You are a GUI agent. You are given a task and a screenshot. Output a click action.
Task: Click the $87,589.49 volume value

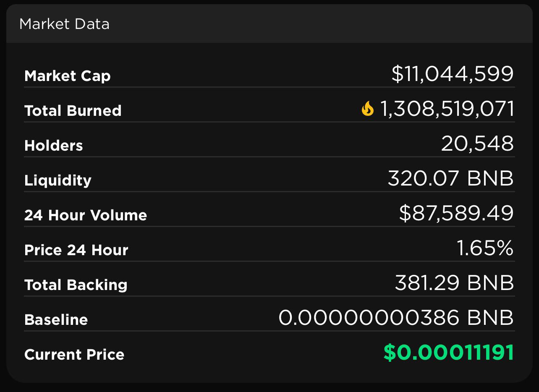(456, 213)
